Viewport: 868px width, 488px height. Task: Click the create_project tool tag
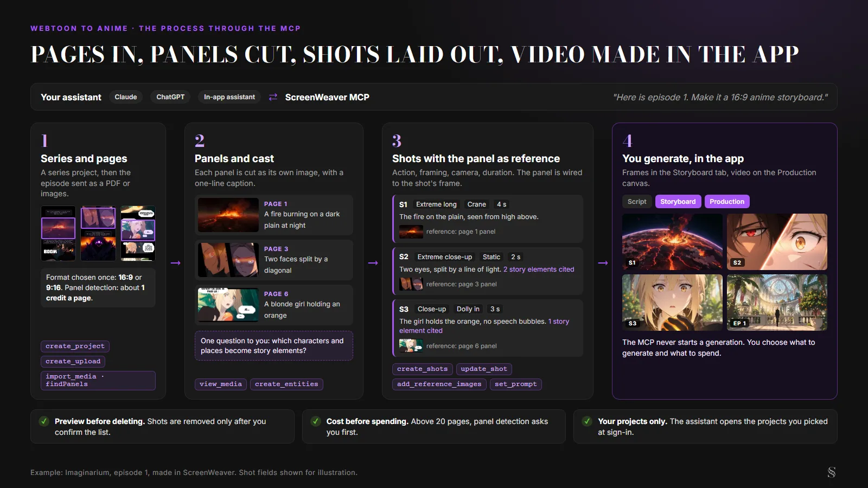pos(75,346)
